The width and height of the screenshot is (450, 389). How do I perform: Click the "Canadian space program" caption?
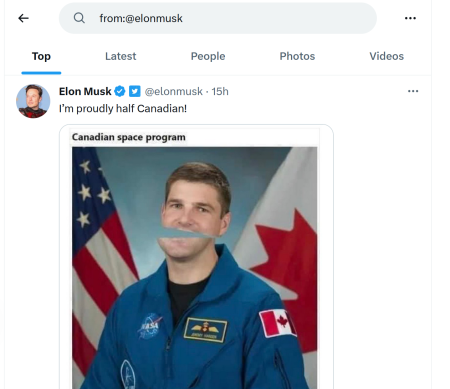(x=129, y=137)
